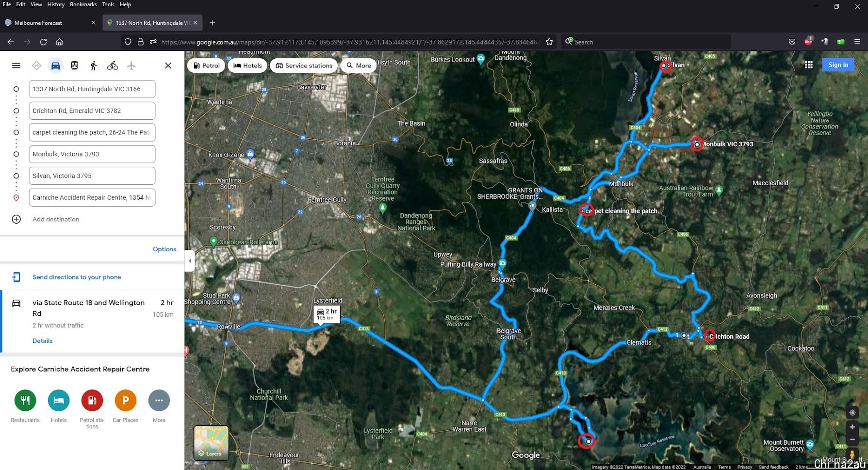Open the History menu
Screen dimensions: 868x470
(x=56, y=4)
